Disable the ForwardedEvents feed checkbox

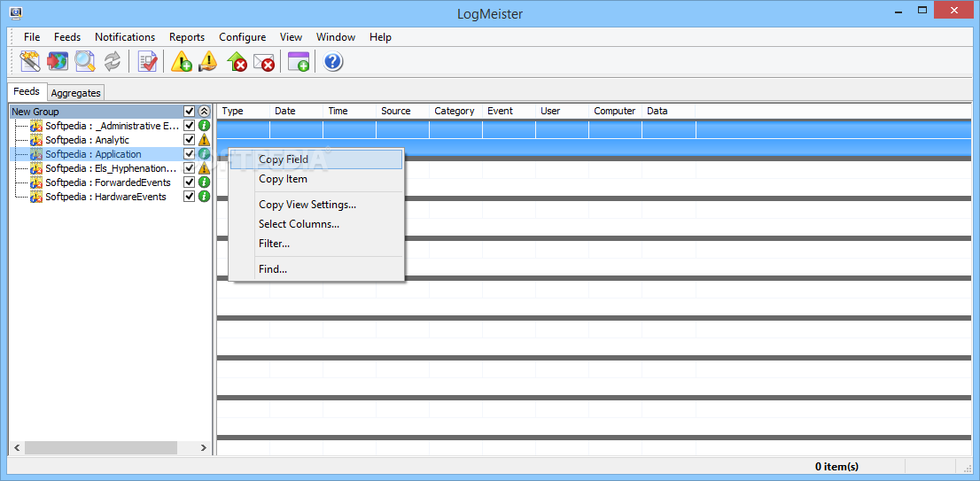pos(190,182)
